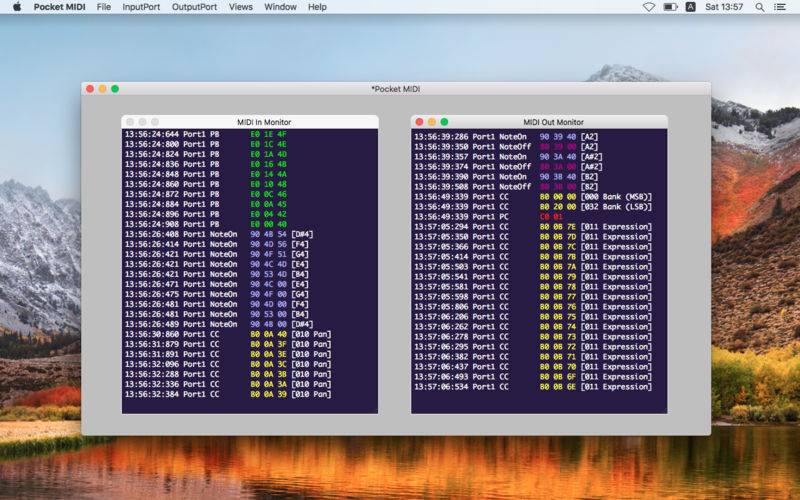Image resolution: width=800 pixels, height=500 pixels.
Task: Open Spotlight search magnifier icon
Action: pos(760,7)
